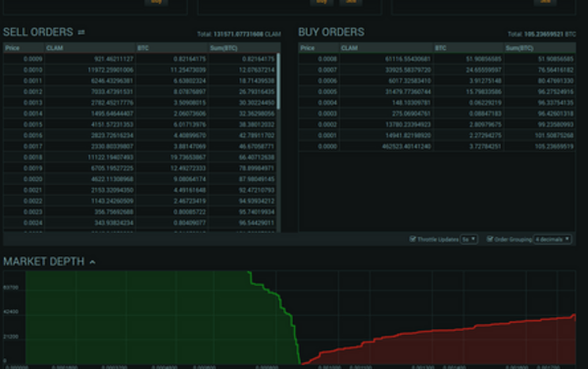Image resolution: width=588 pixels, height=369 pixels.
Task: Collapse the MARKET DEPTH panel chevron
Action: tap(92, 262)
